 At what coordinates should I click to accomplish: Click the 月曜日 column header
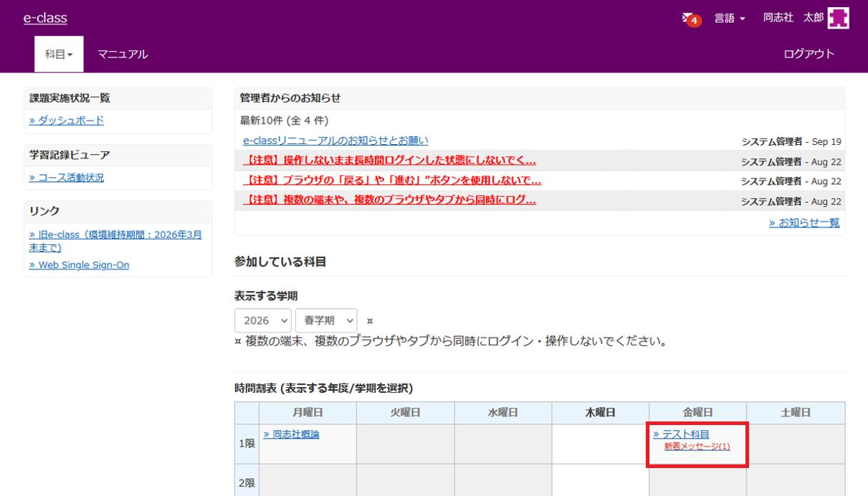pos(308,413)
